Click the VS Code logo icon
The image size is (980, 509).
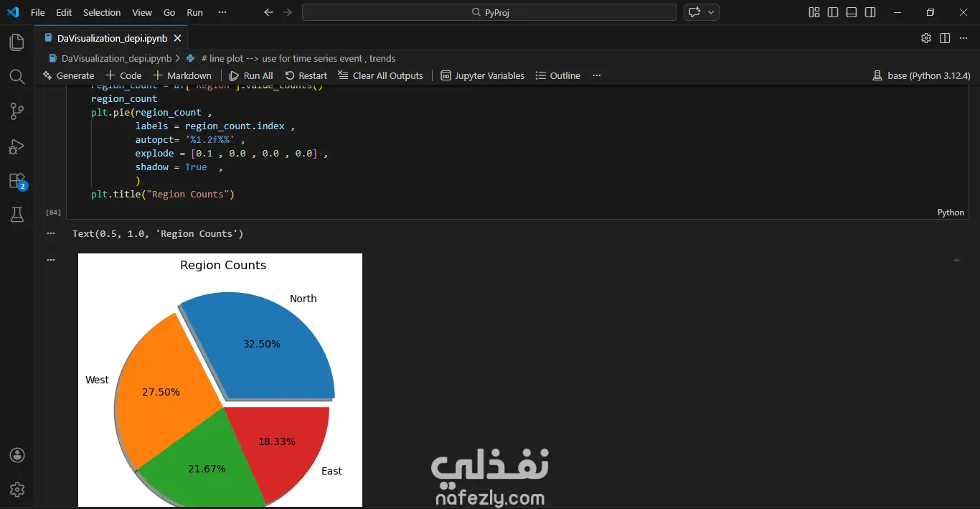tap(13, 12)
